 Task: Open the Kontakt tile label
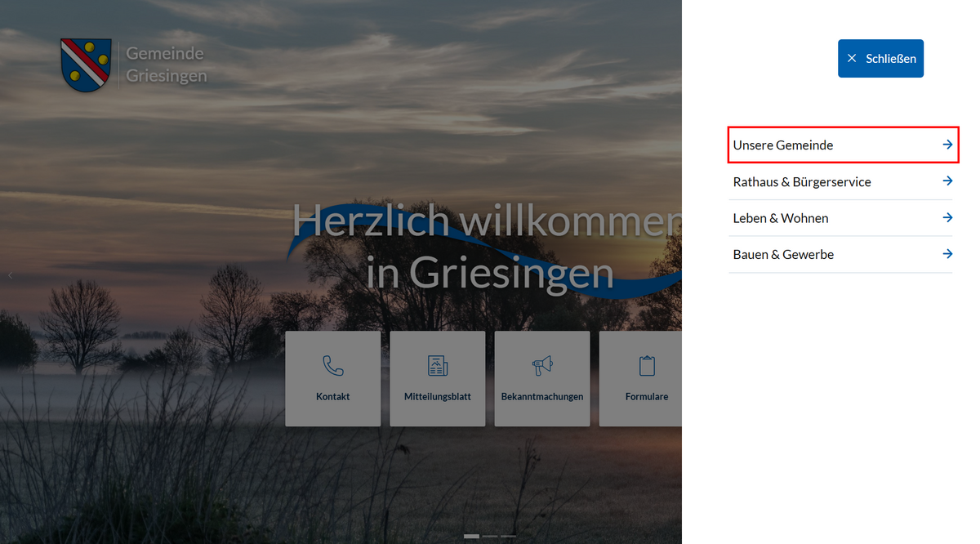(x=332, y=396)
